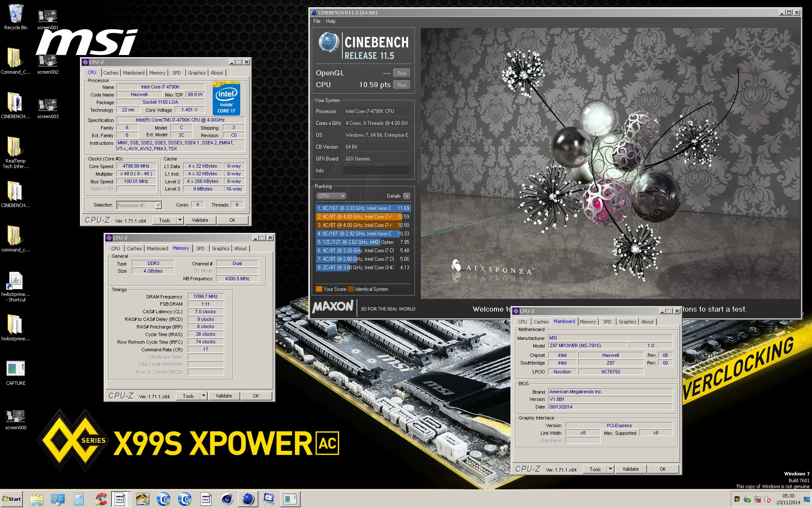Open the screen002 desktop file
Screen dimensions: 812x508
point(47,64)
